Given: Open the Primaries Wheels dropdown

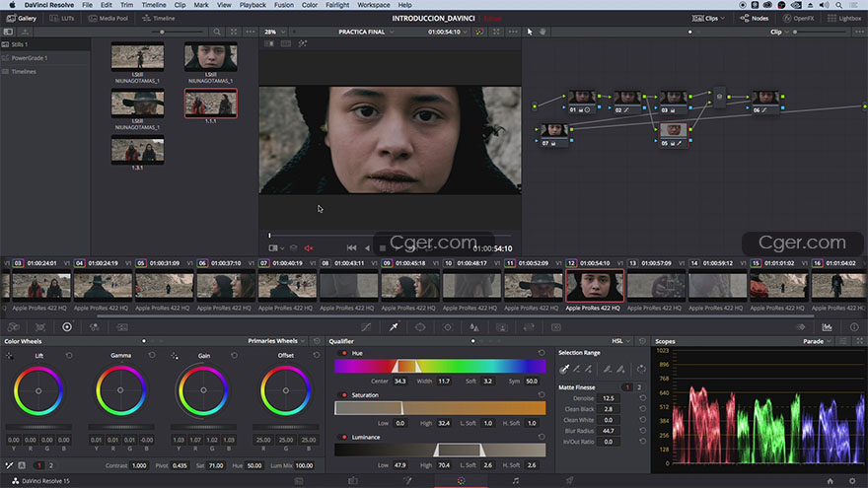Looking at the screenshot, I should (277, 341).
